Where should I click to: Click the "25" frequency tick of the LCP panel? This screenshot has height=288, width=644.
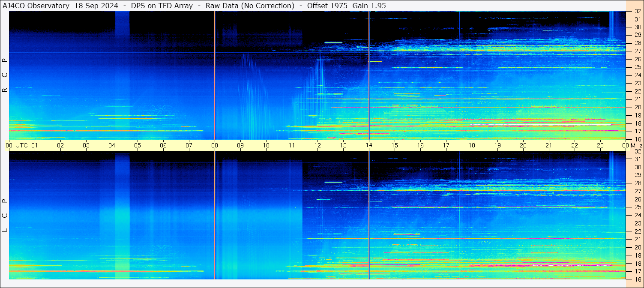click(638, 207)
